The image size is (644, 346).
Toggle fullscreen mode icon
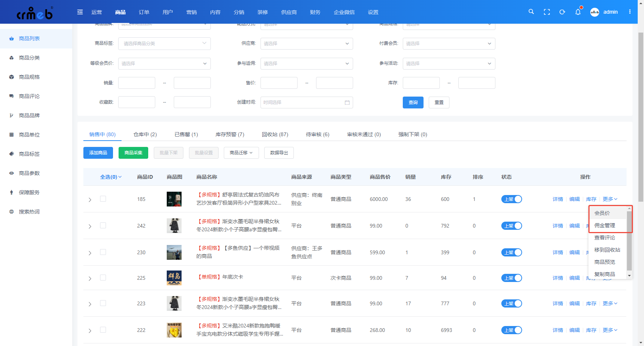tap(547, 12)
